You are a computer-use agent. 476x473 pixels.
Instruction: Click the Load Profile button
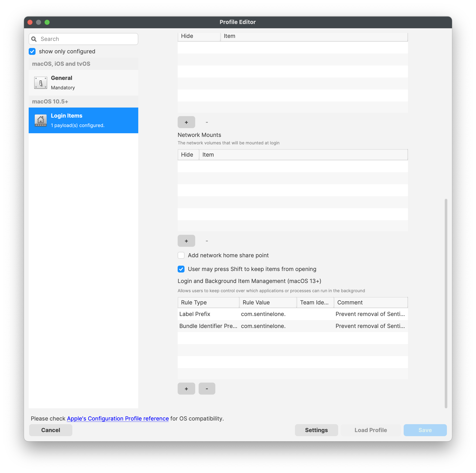pos(370,430)
